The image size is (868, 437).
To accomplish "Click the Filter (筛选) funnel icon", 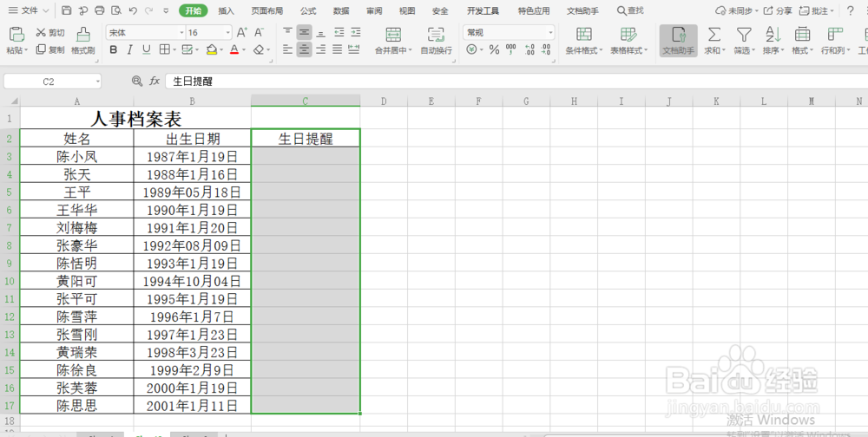I will (x=744, y=36).
